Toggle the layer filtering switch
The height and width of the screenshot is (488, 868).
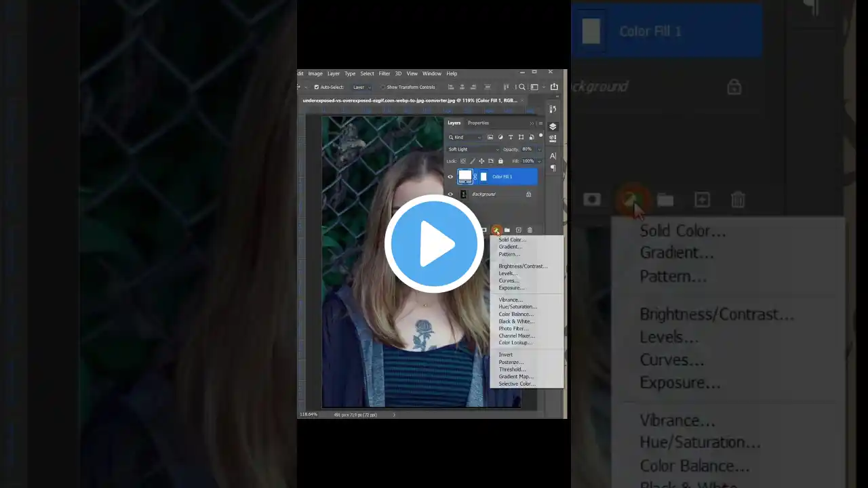[540, 136]
